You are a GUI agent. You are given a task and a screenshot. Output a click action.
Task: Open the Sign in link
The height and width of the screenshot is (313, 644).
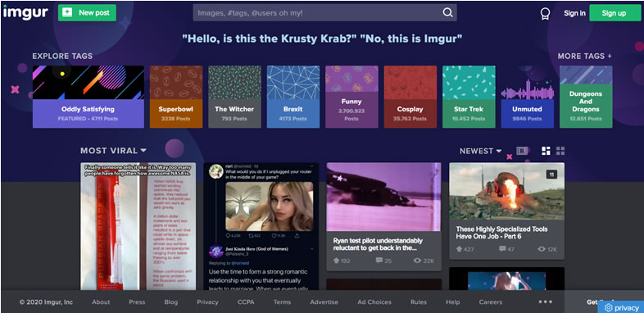pyautogui.click(x=574, y=13)
